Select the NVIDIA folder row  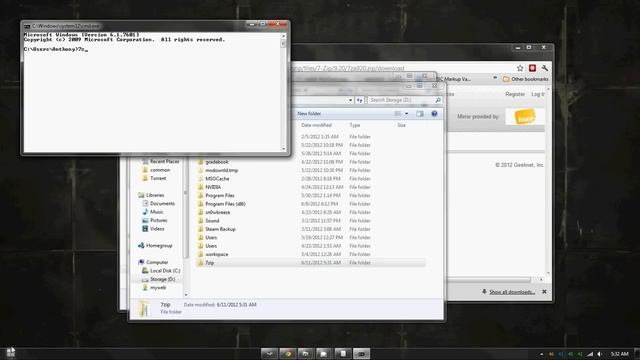(x=310, y=187)
